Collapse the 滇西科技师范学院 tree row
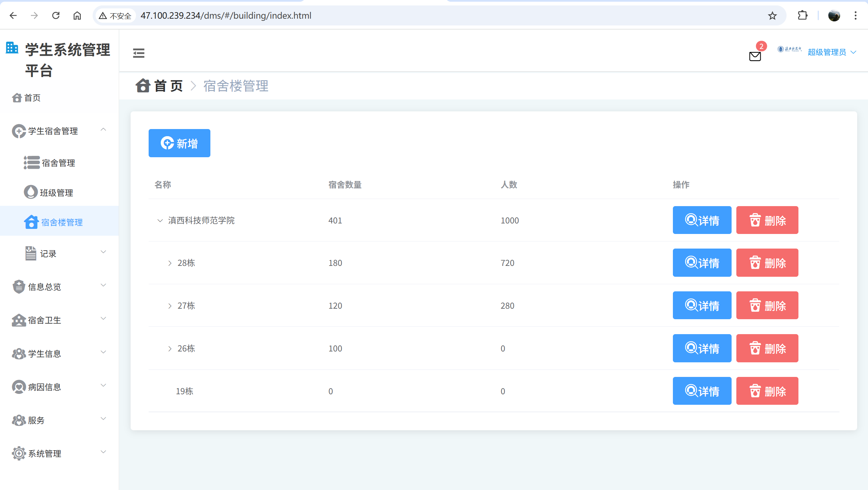Viewport: 868px width, 490px height. (x=160, y=220)
